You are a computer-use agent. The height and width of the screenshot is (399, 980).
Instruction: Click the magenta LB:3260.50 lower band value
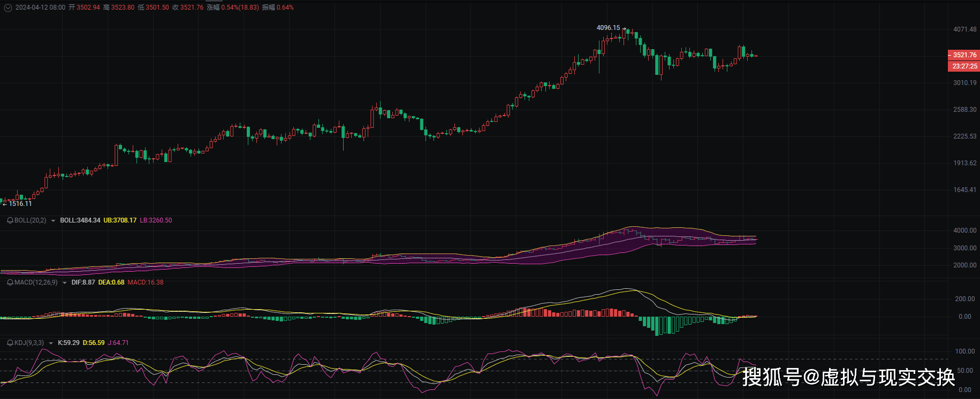click(156, 220)
